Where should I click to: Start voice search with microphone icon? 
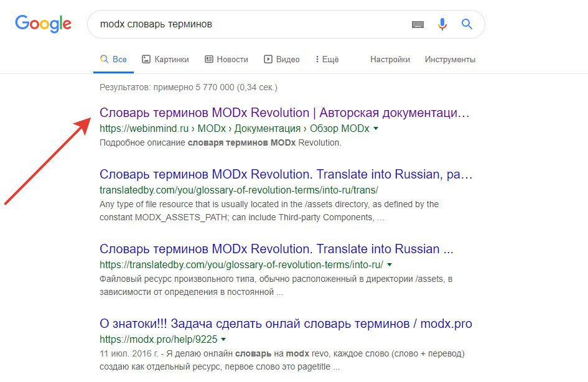442,24
